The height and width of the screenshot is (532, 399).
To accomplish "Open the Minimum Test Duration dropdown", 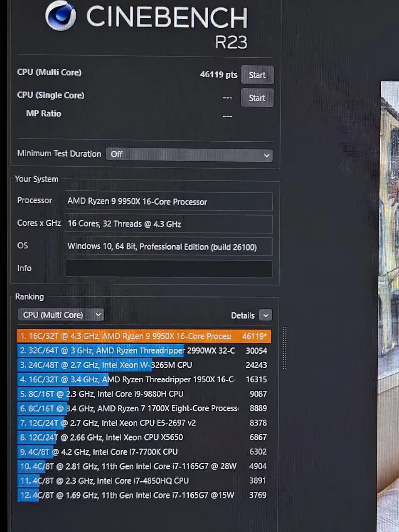I will click(x=189, y=155).
